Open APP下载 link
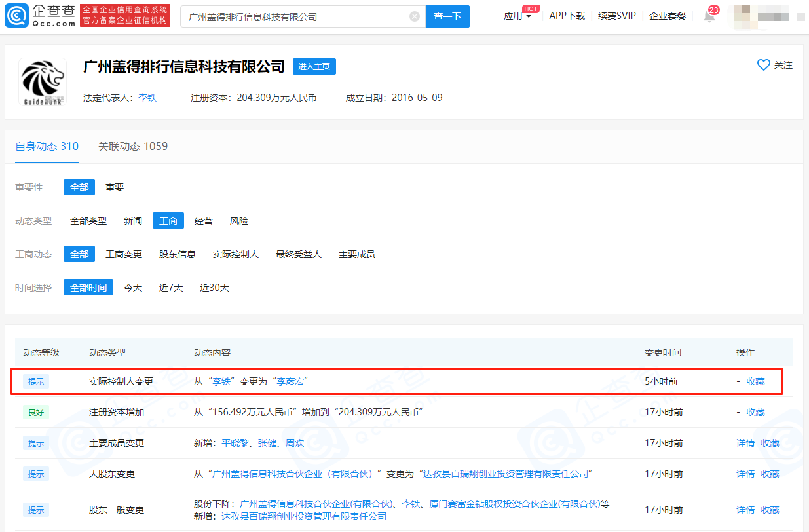 (x=567, y=16)
